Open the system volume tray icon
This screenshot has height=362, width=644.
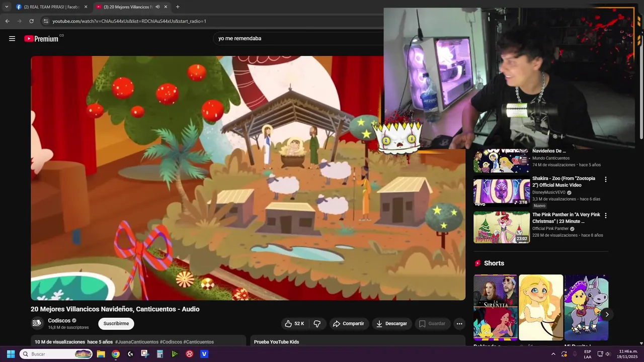608,354
